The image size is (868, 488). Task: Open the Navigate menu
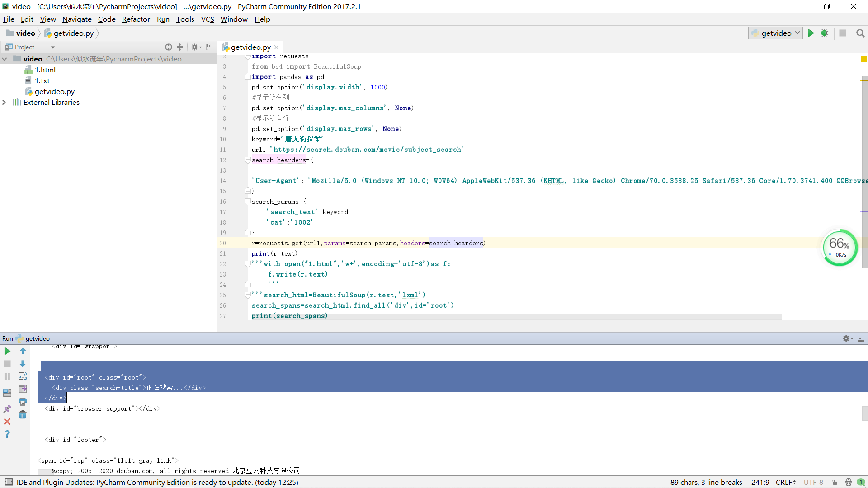(x=77, y=19)
